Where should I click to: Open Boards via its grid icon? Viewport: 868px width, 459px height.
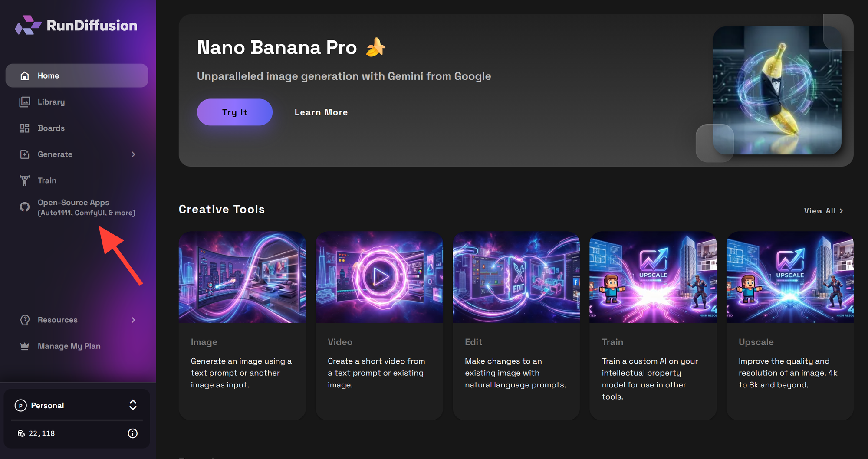click(x=25, y=128)
